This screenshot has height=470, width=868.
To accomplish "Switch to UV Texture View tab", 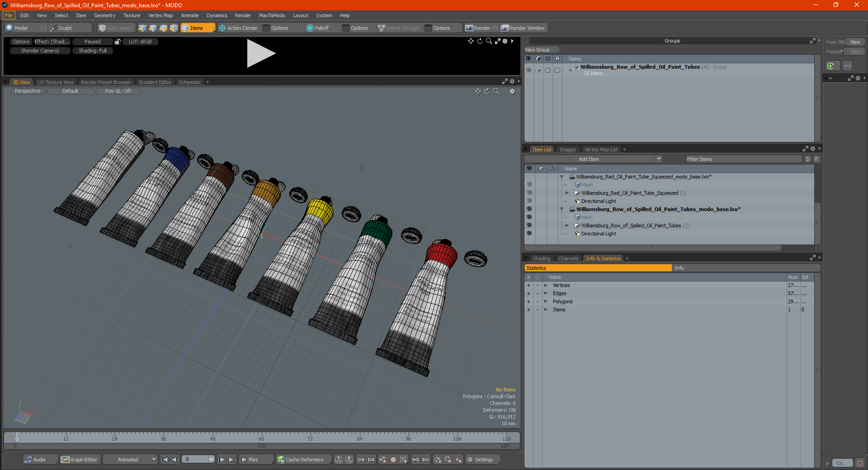I will [x=56, y=82].
